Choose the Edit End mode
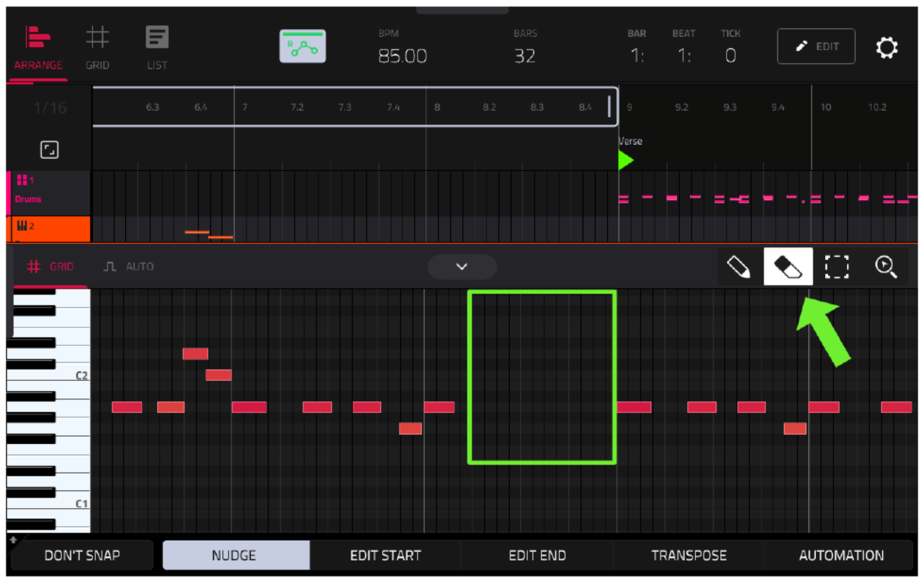The height and width of the screenshot is (584, 924). click(537, 555)
